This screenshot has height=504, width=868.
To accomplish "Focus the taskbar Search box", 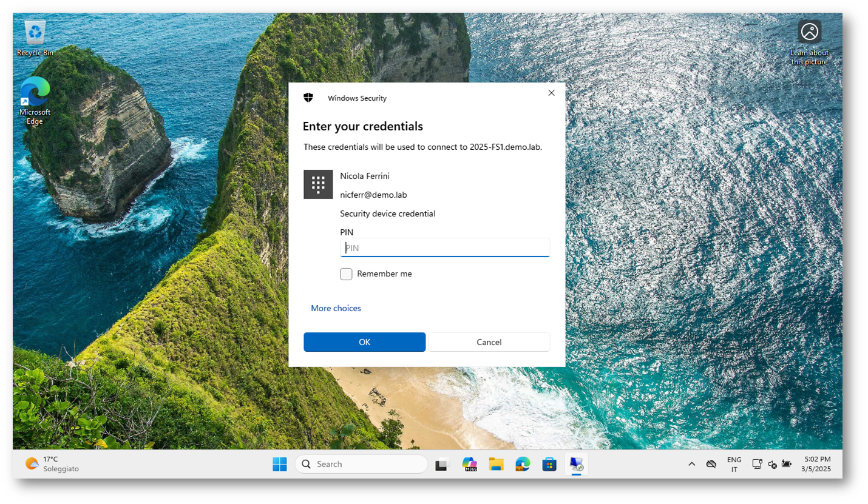I will 361,464.
